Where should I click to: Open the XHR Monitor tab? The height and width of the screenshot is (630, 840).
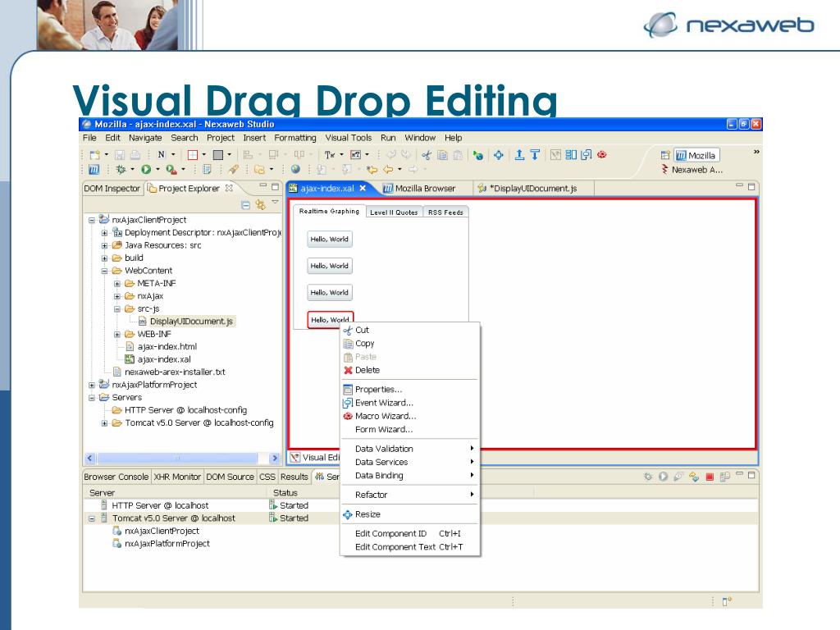pyautogui.click(x=177, y=477)
